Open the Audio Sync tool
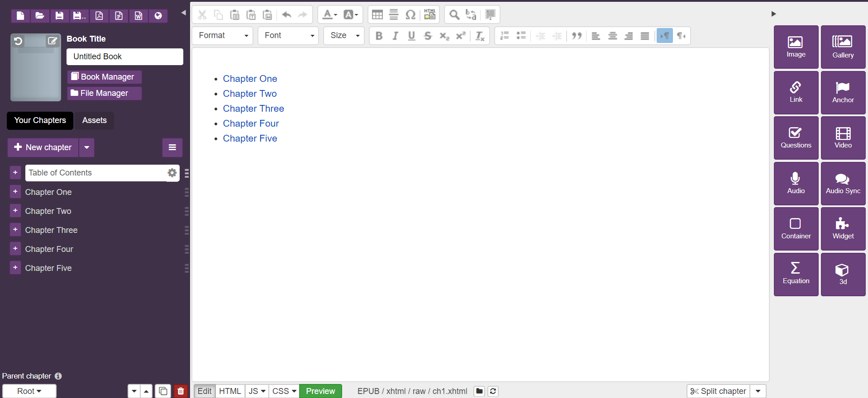Viewport: 868px width, 398px height. 843,183
